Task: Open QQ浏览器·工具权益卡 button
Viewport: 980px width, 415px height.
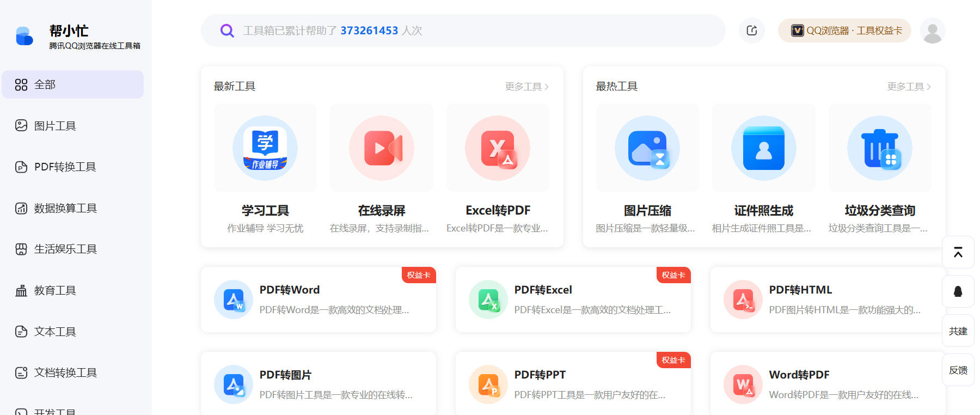Action: [844, 30]
